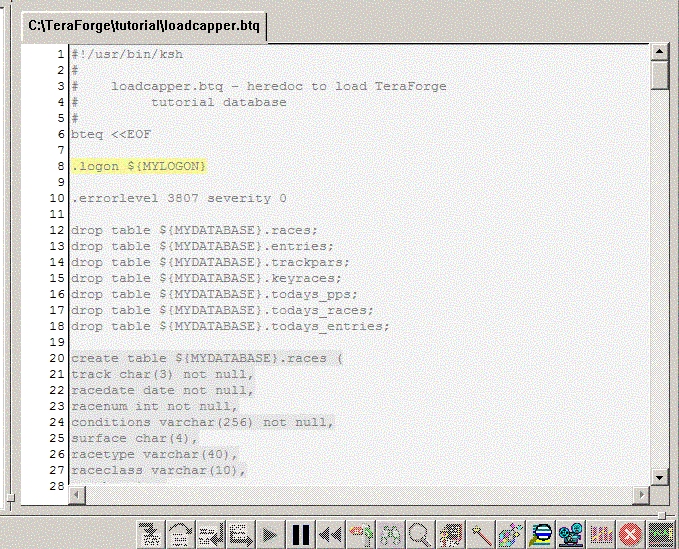Click the highlighted .logon ${MYLOGON} line
The height and width of the screenshot is (549, 679).
(x=139, y=166)
